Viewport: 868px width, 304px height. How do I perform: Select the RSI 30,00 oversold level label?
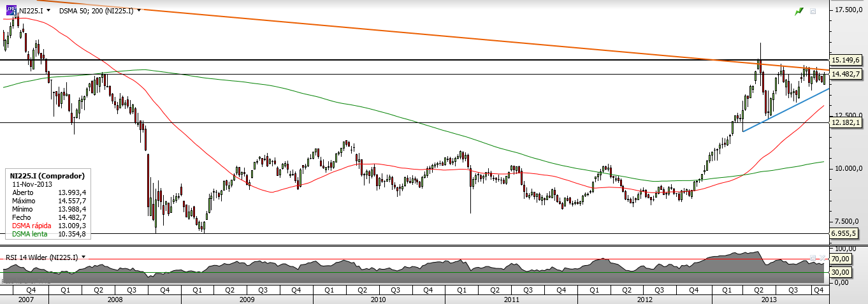841,271
